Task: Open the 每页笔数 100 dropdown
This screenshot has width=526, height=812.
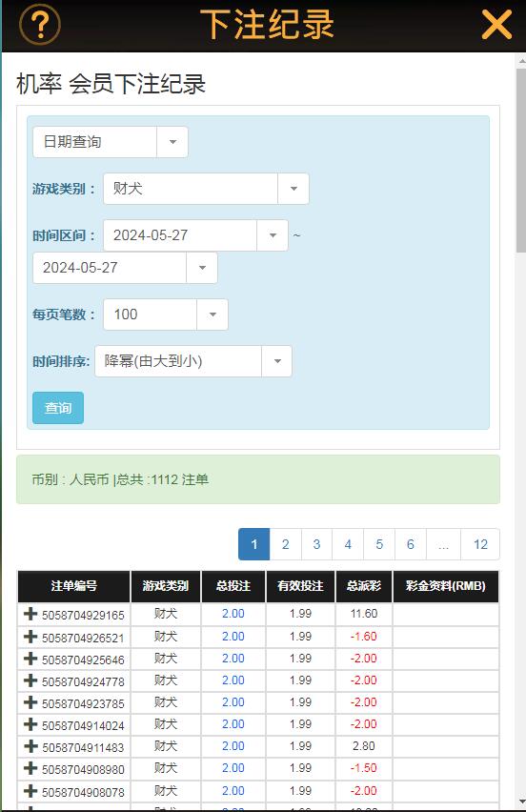Action: pos(166,315)
